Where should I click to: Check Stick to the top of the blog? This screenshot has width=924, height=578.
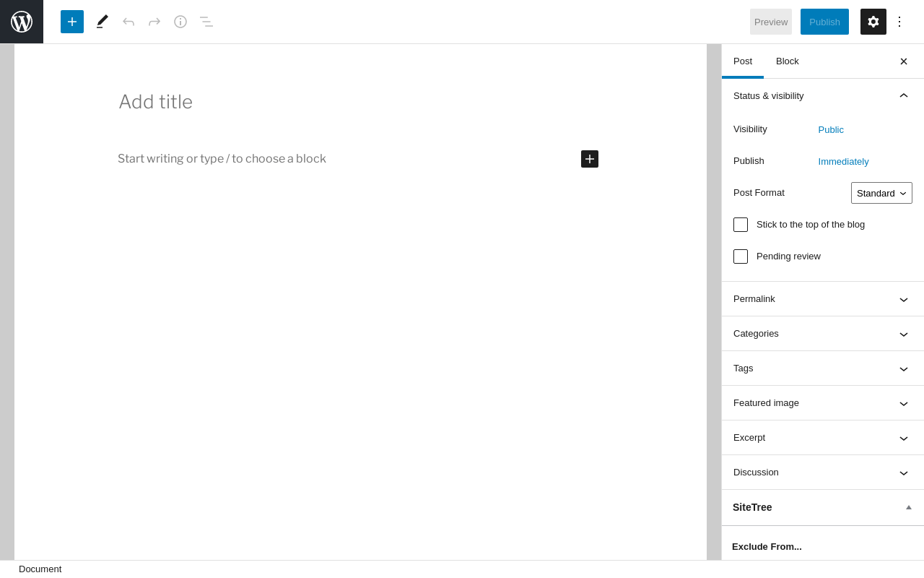[741, 225]
